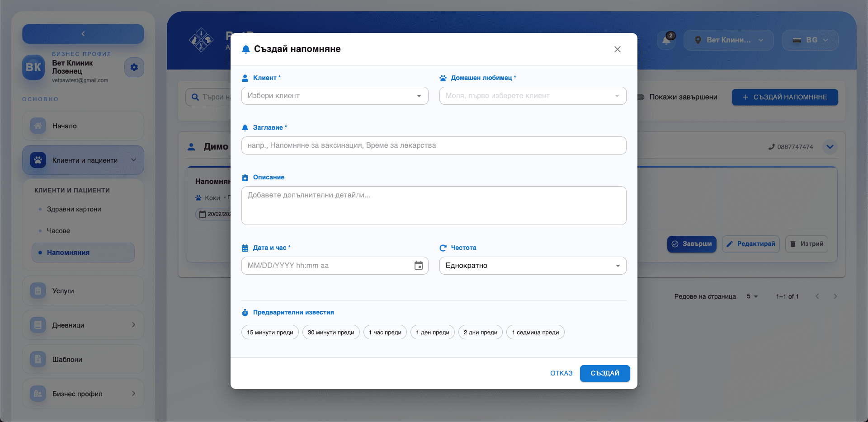Open Домашен любимец dropdown
The image size is (868, 422).
coord(533,96)
